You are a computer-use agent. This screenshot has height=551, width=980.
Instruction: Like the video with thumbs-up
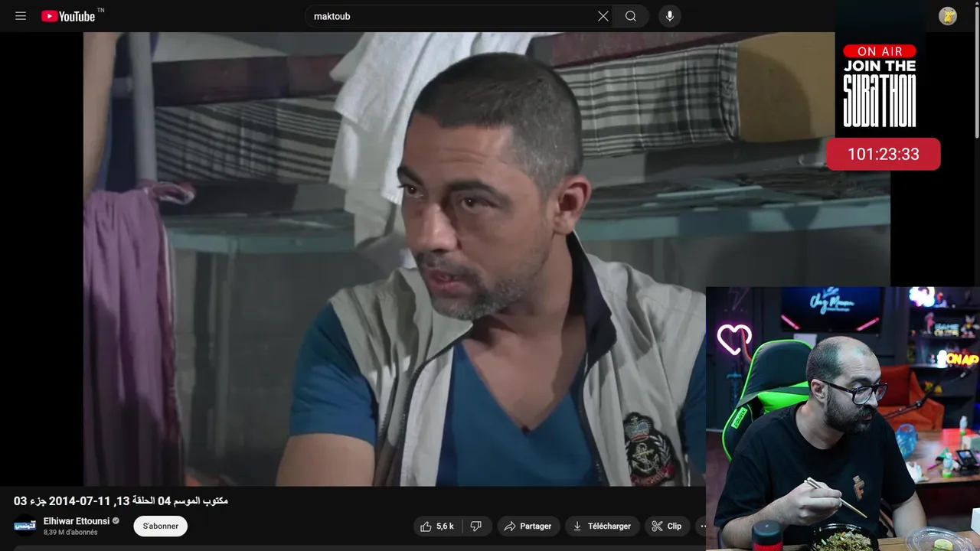pyautogui.click(x=436, y=527)
